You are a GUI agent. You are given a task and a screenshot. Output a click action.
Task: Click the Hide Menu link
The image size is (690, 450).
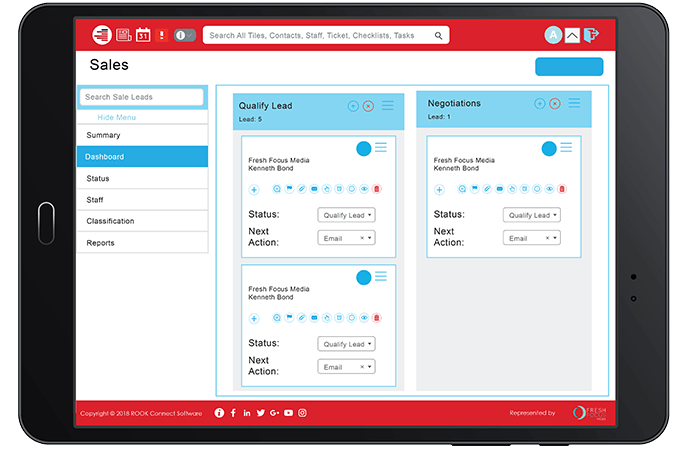(x=118, y=117)
